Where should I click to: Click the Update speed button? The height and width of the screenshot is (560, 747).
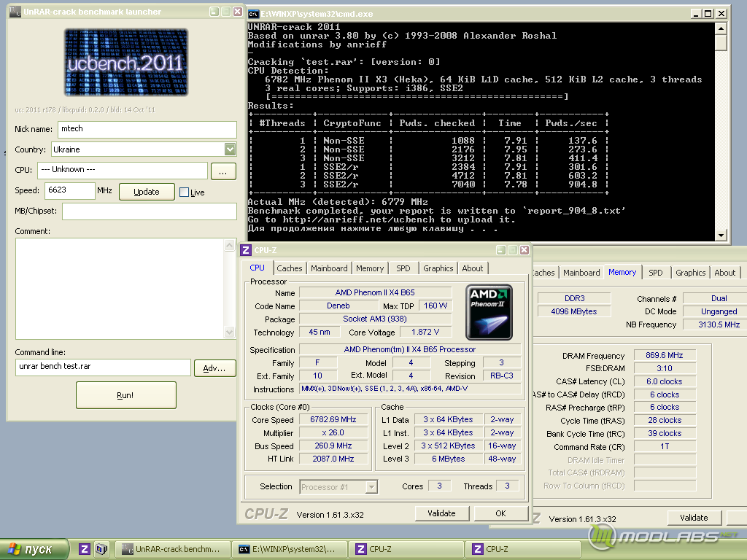tap(146, 192)
